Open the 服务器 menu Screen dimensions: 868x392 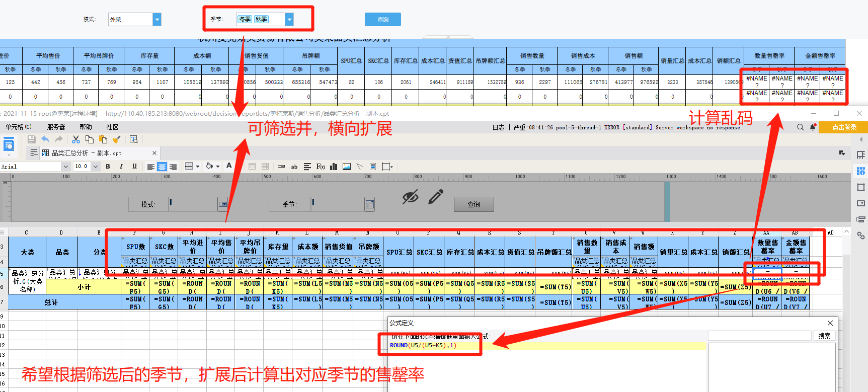click(x=56, y=127)
